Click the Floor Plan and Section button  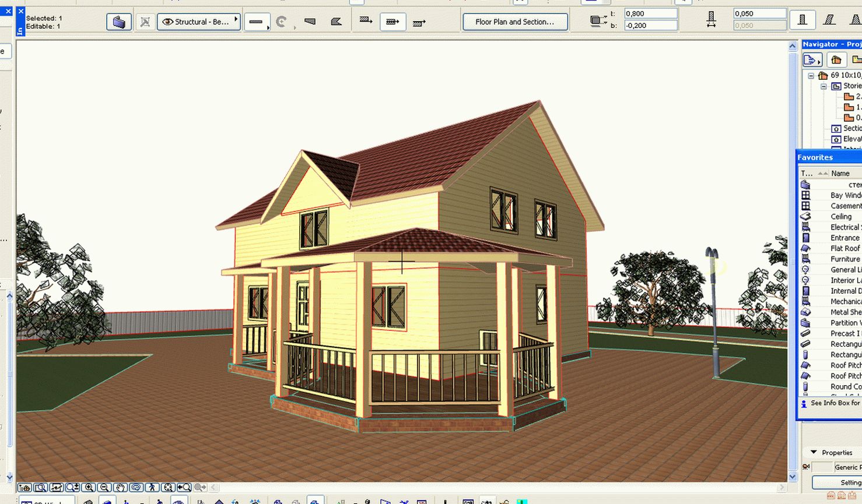tap(515, 22)
